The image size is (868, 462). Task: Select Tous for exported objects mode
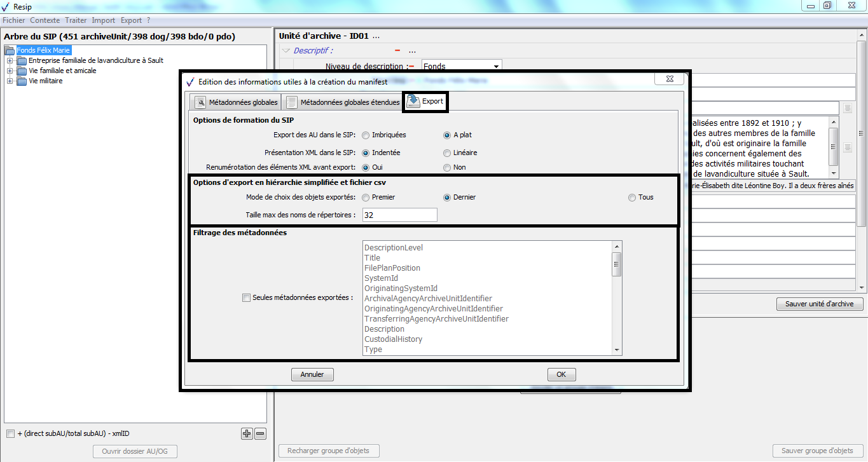[x=632, y=197]
